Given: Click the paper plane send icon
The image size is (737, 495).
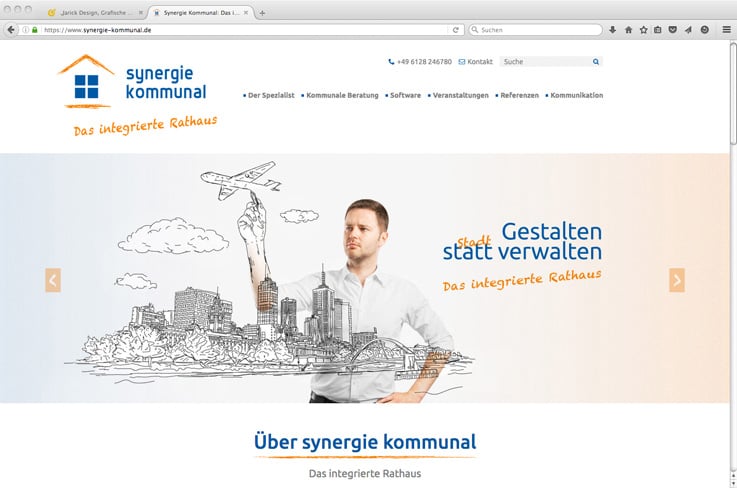Looking at the screenshot, I should pyautogui.click(x=688, y=30).
